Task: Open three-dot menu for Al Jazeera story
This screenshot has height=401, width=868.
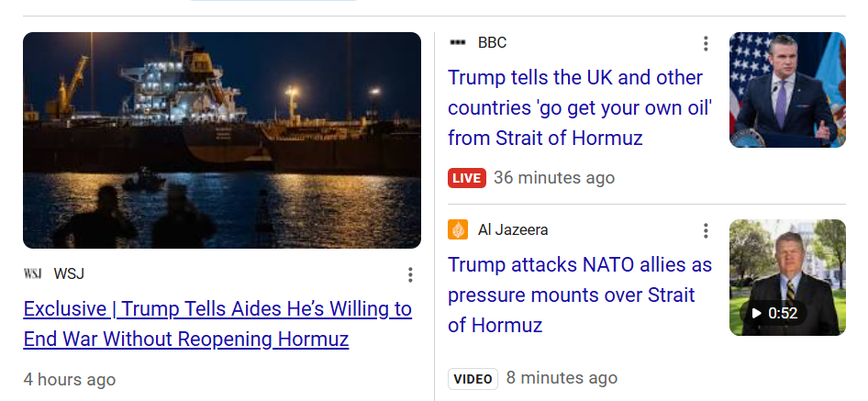Action: point(706,230)
